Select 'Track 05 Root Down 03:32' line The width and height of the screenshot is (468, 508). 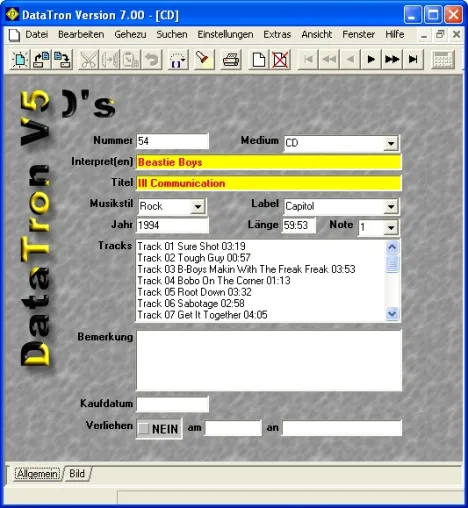click(x=195, y=292)
